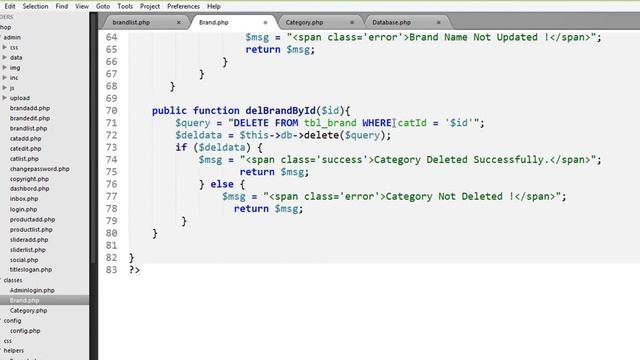Image resolution: width=640 pixels, height=360 pixels.
Task: Select the admin folder in sidebar
Action: click(x=12, y=37)
